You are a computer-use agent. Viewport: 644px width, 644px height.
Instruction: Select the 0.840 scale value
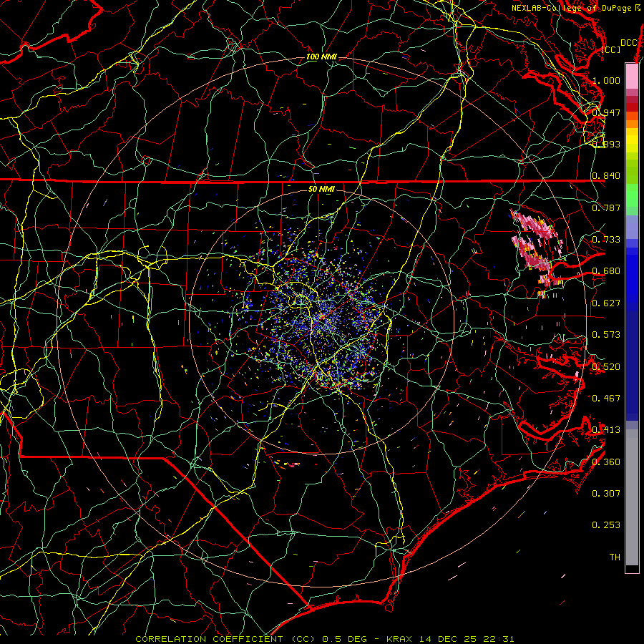pyautogui.click(x=606, y=176)
